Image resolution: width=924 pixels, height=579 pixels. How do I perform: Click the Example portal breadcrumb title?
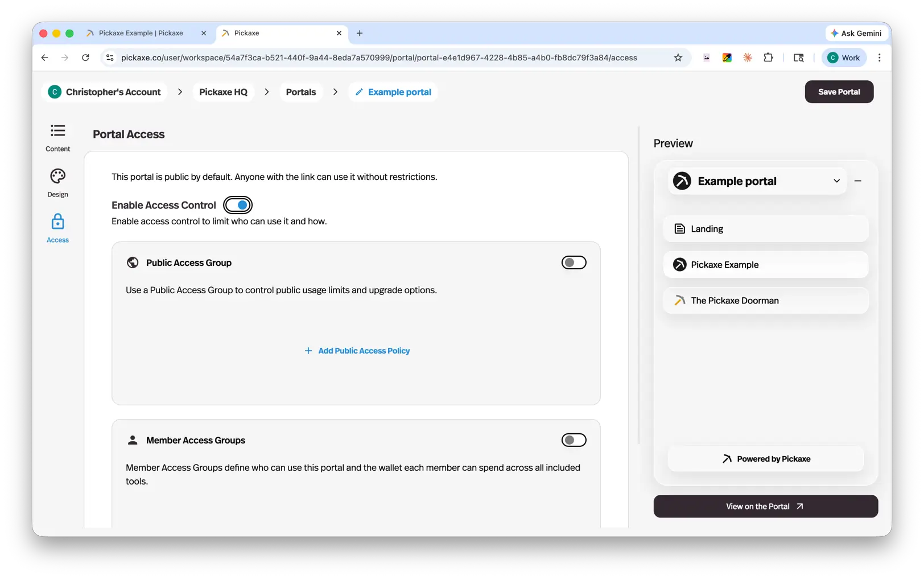(x=399, y=92)
